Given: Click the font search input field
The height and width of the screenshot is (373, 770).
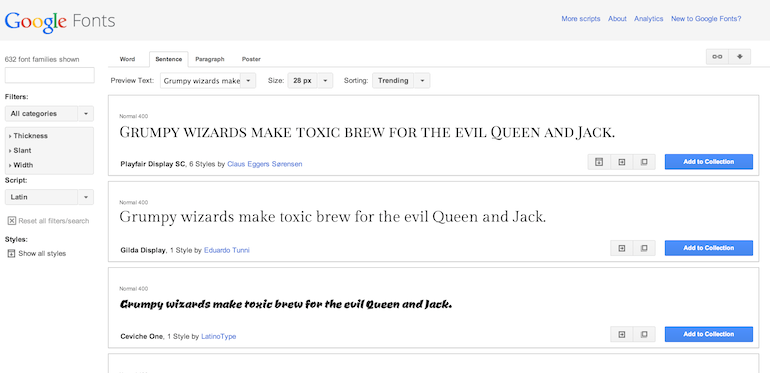Looking at the screenshot, I should [x=50, y=75].
